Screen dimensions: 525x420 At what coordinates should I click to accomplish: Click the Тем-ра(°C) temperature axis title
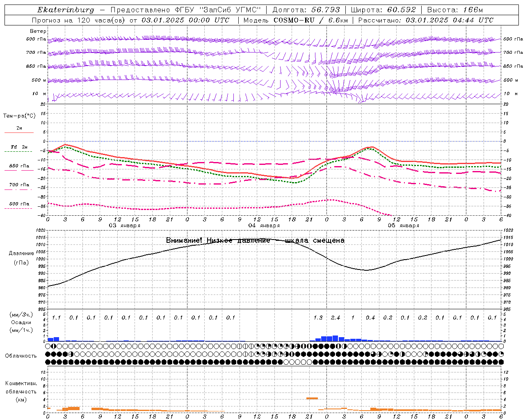(x=19, y=116)
